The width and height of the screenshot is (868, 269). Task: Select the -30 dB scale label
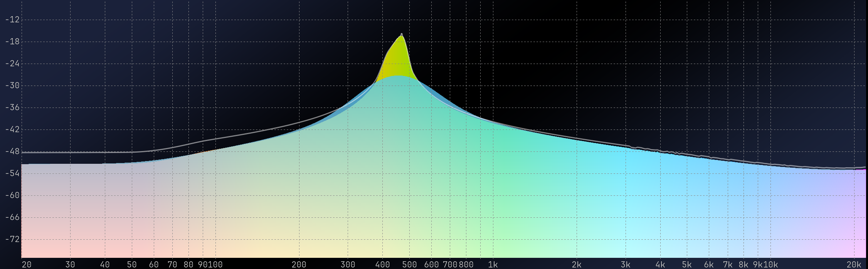coord(12,86)
